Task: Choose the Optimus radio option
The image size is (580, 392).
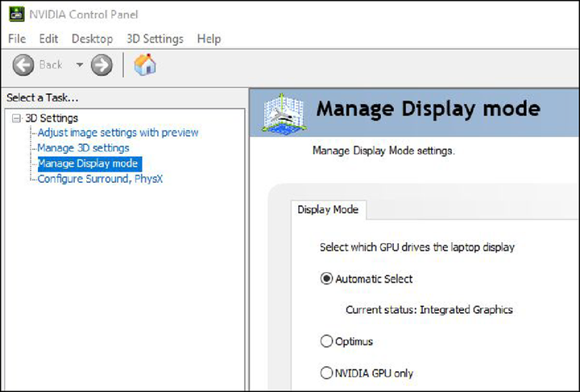Action: pyautogui.click(x=326, y=341)
